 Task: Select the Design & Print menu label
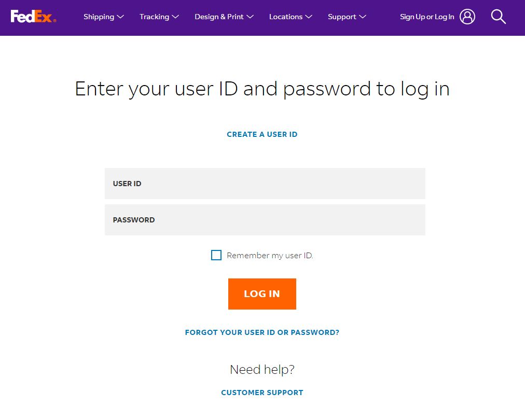(x=219, y=17)
